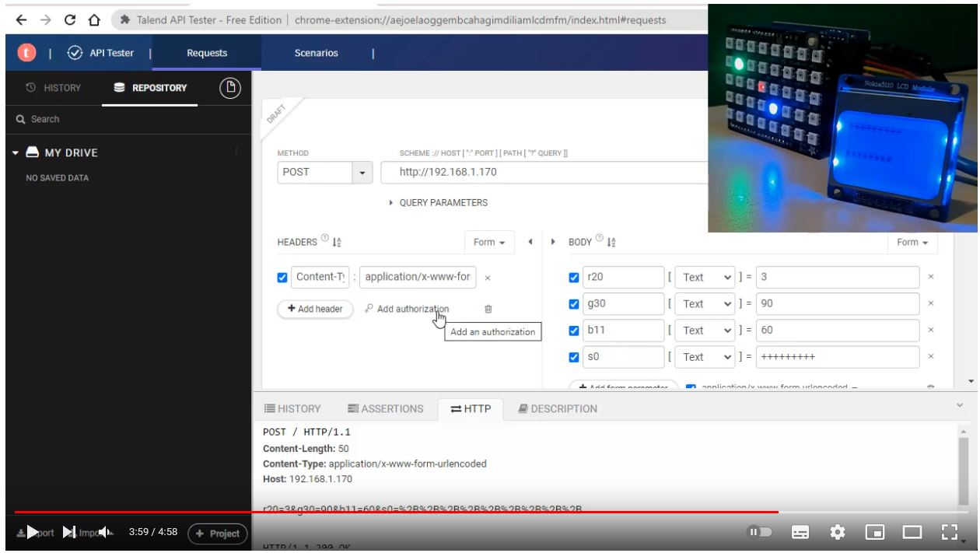Uncheck the Content-Type header checkbox

[x=283, y=277]
